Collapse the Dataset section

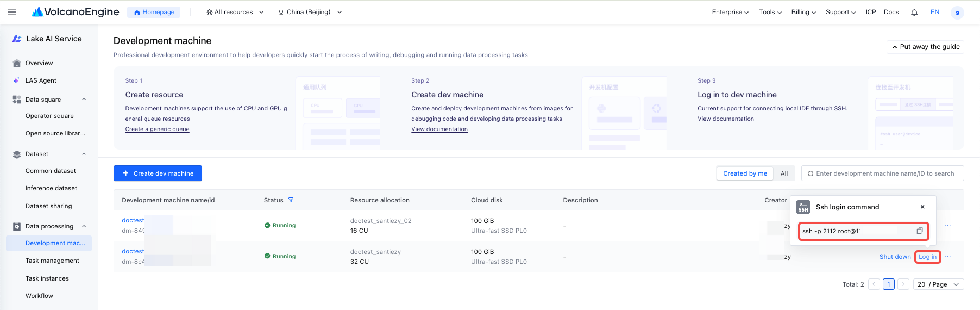[x=84, y=154]
